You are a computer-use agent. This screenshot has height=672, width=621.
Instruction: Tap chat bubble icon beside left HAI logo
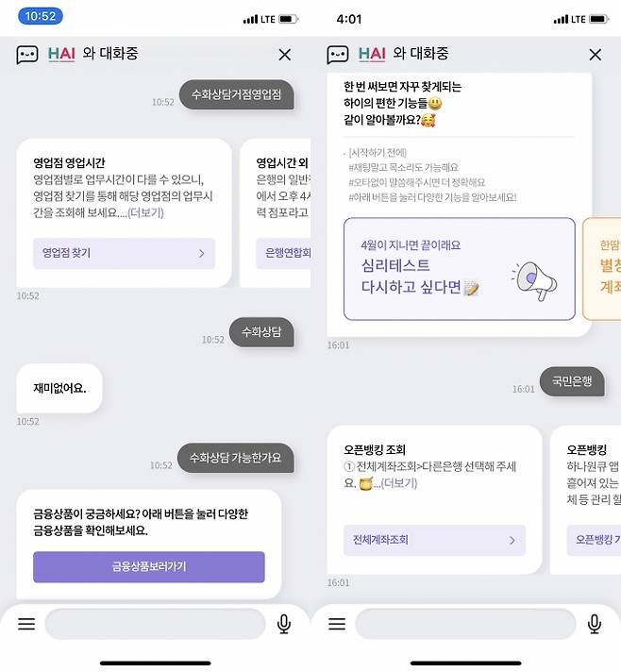(x=27, y=55)
